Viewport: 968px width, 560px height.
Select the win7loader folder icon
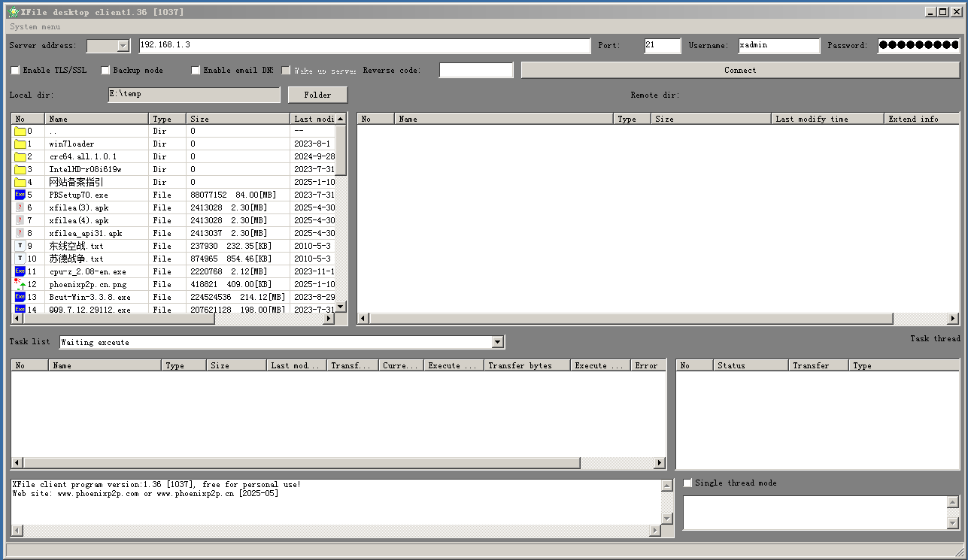point(20,144)
